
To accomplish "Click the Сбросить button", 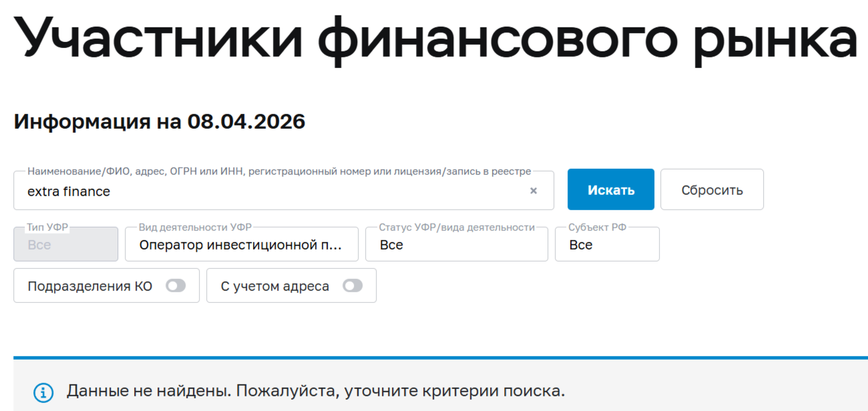I will (x=712, y=190).
